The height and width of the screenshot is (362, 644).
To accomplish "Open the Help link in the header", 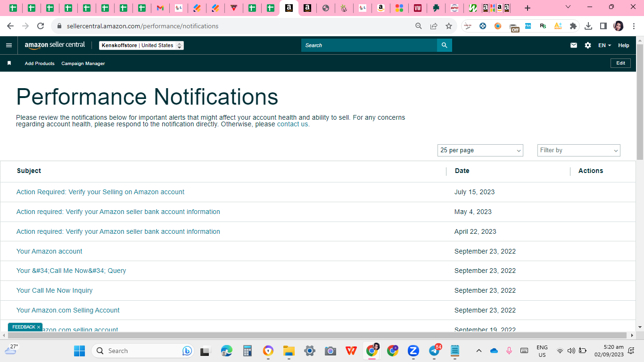I will (624, 45).
